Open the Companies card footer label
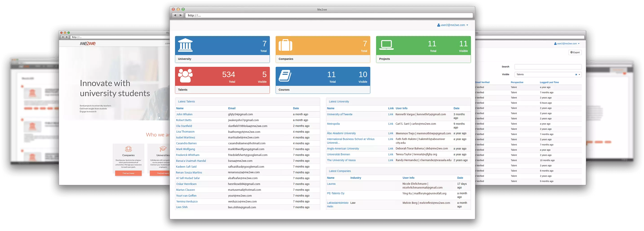The height and width of the screenshot is (231, 644). [x=286, y=59]
